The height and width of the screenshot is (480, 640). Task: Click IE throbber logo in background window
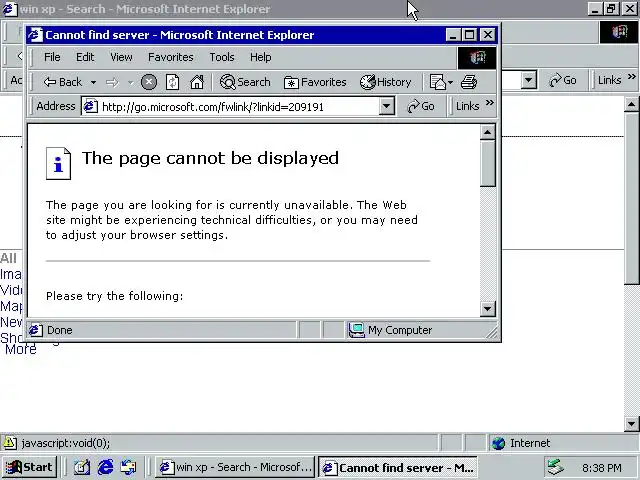pos(619,32)
